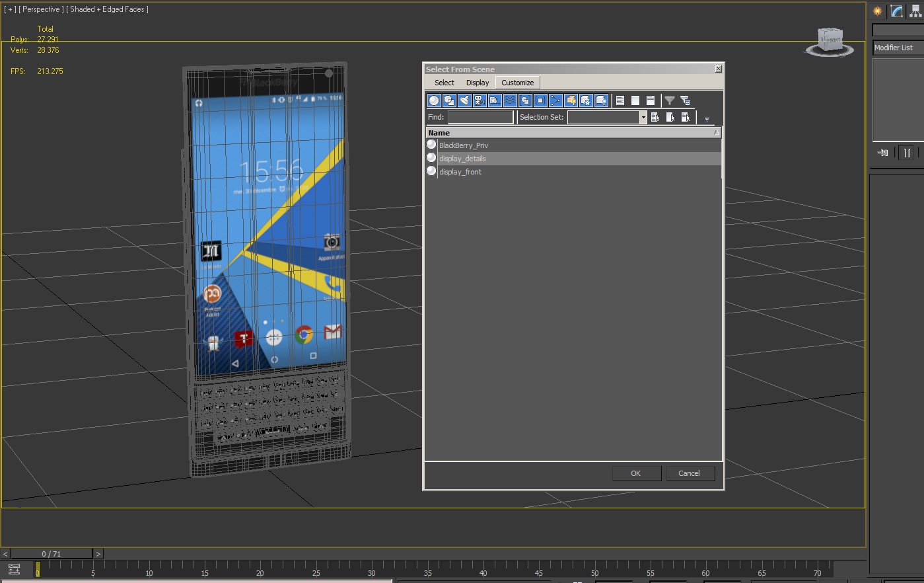Open the Hierarchy command panel tab
Screen dimensions: 924x583
click(915, 11)
